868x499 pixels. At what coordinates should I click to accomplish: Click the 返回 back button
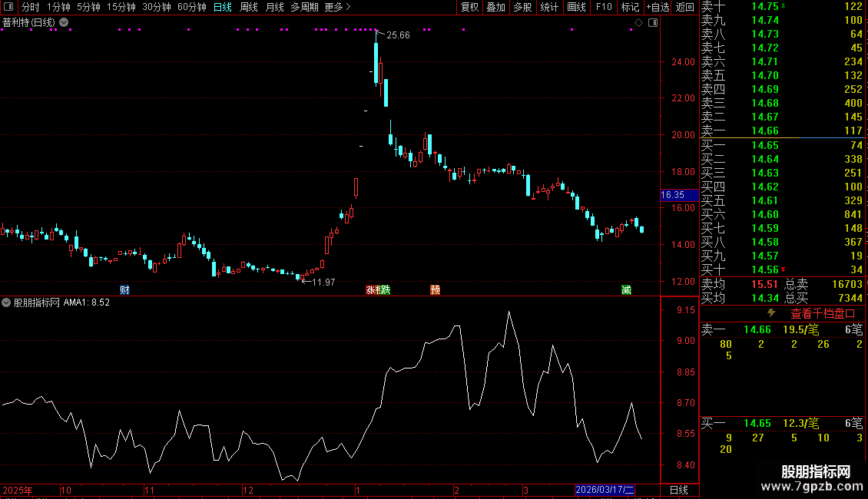click(x=684, y=7)
